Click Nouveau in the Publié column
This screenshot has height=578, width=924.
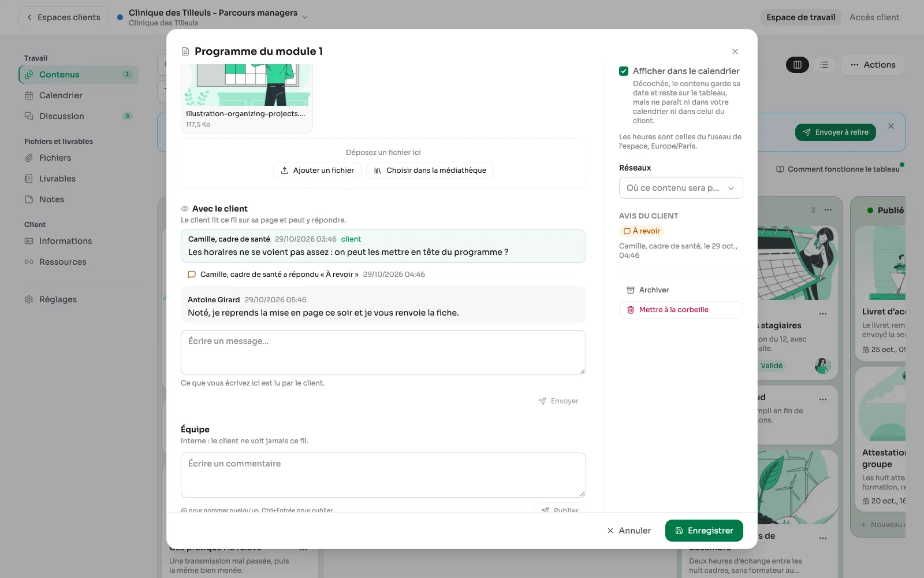point(882,525)
